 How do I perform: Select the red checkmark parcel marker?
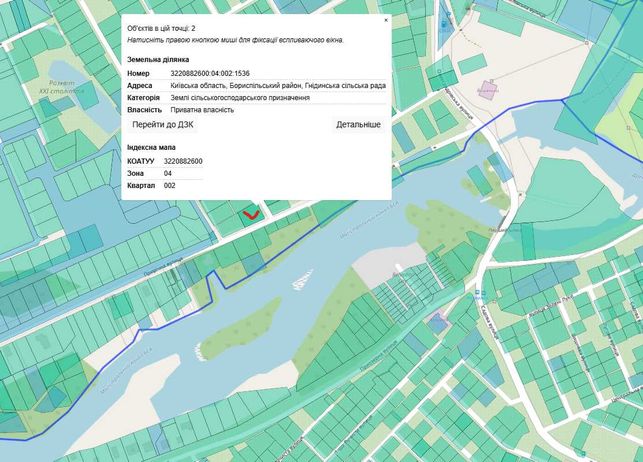click(251, 215)
